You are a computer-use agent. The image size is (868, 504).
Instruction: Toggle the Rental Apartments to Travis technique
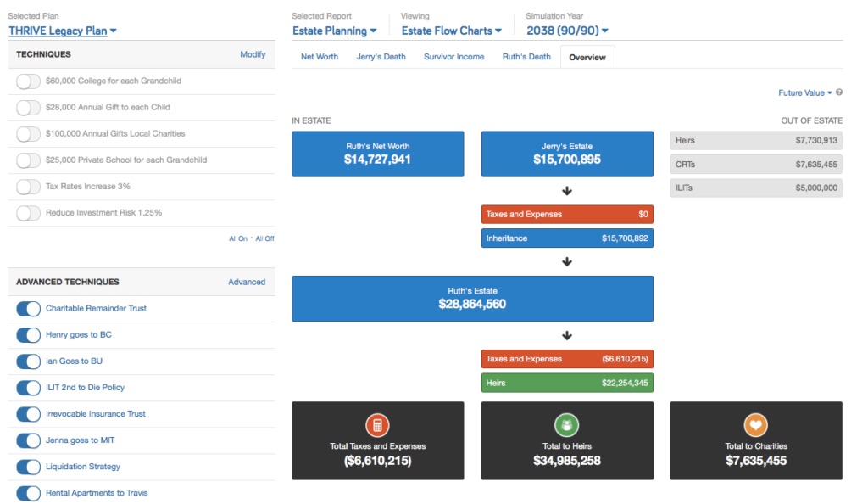coord(29,493)
